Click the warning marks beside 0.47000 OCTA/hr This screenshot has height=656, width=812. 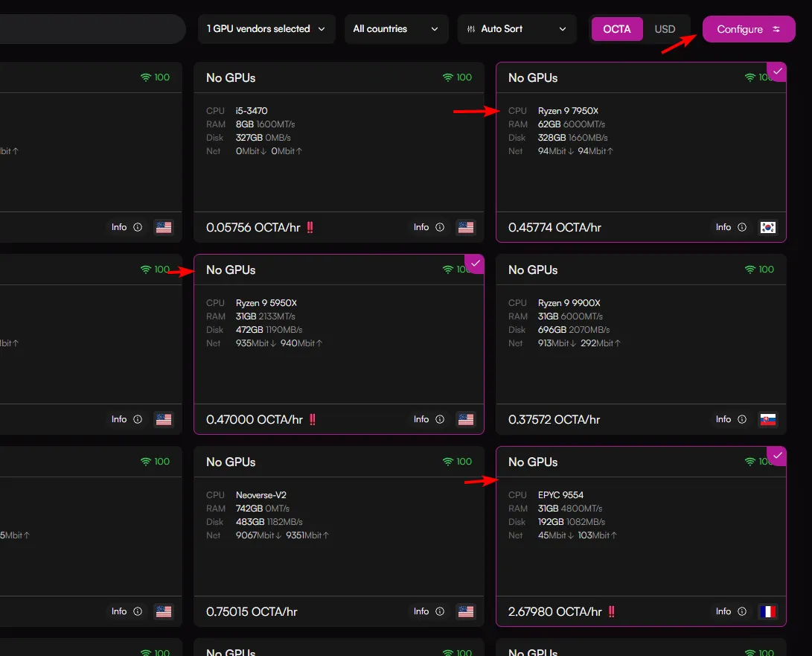pos(313,420)
